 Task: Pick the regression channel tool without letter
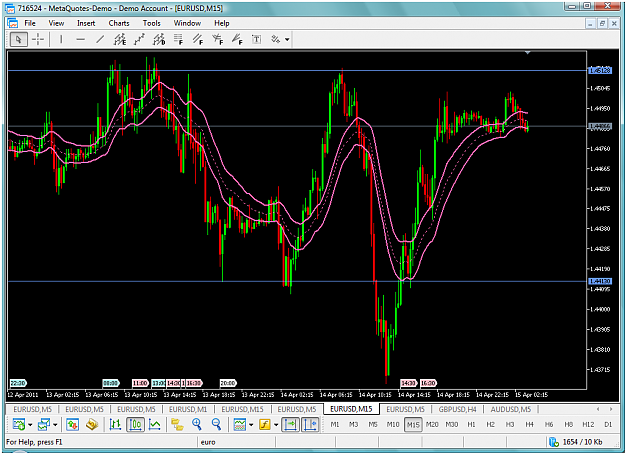pyautogui.click(x=139, y=39)
